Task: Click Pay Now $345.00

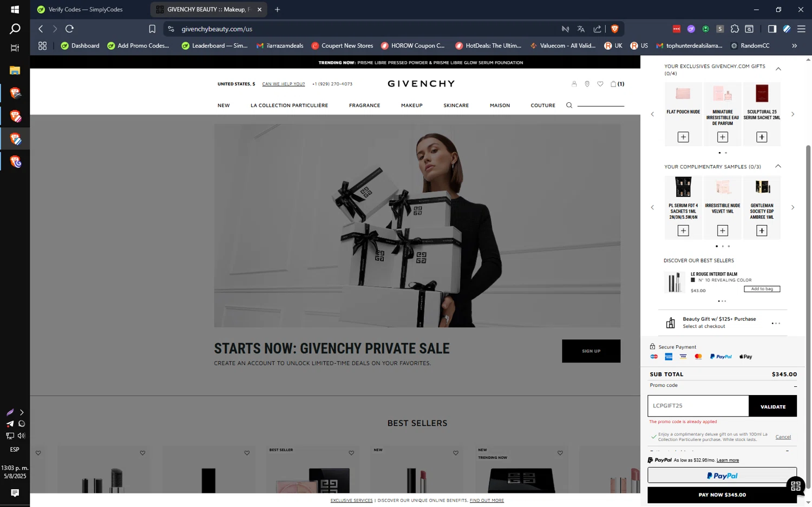Action: [722, 495]
